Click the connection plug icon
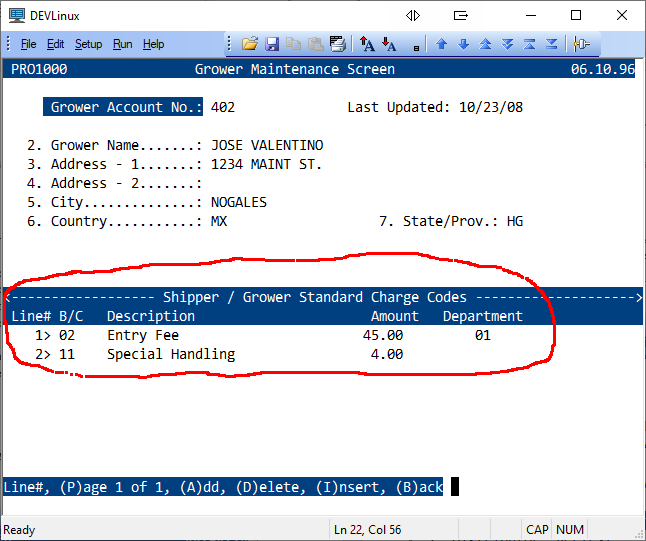646x541 pixels. pyautogui.click(x=581, y=44)
